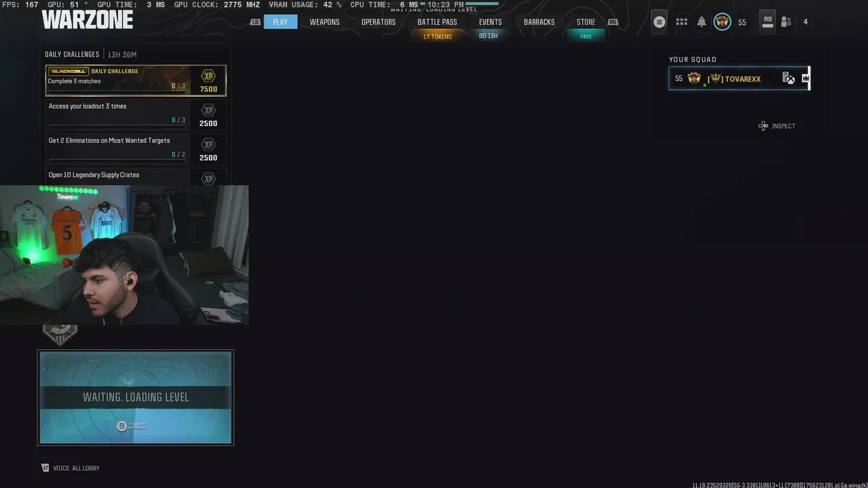Click the header level number 55
The height and width of the screenshot is (488, 868).
742,22
